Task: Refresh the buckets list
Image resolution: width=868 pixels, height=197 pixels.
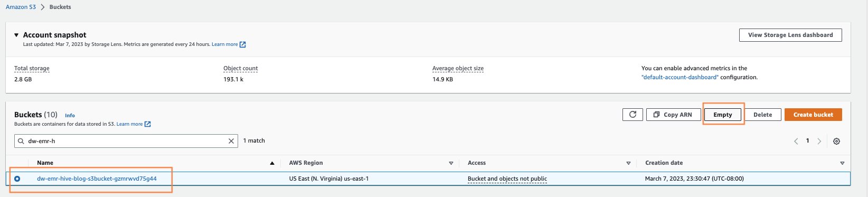Action: coord(633,115)
